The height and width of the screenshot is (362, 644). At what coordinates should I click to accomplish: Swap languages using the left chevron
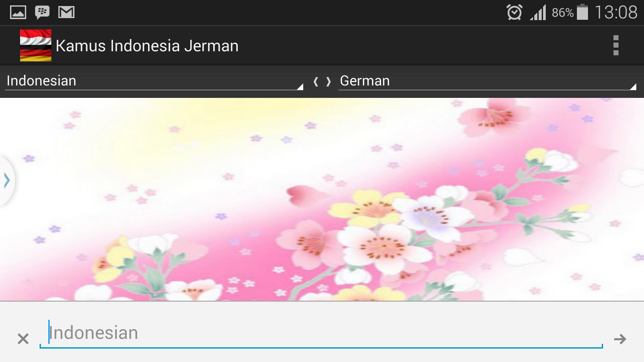click(316, 81)
